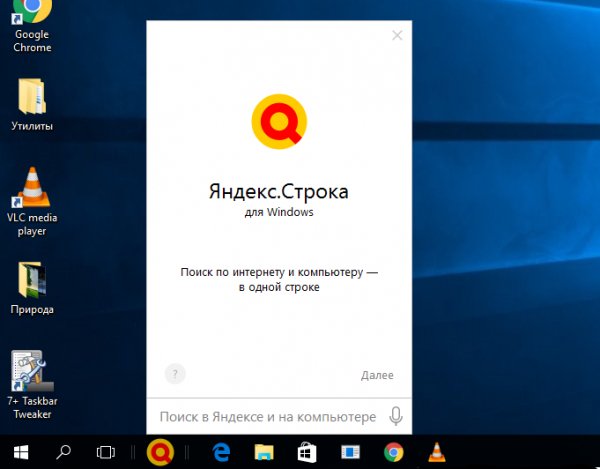Open the Утилиты folder on desktop
600x469 pixels.
32,104
